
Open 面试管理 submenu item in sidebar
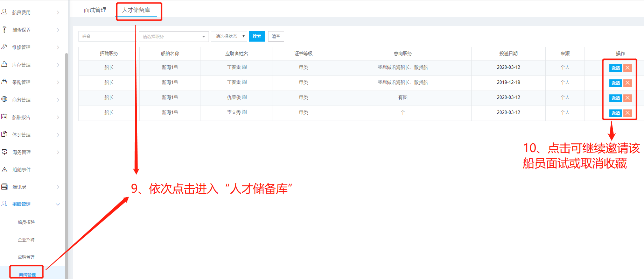[27, 274]
